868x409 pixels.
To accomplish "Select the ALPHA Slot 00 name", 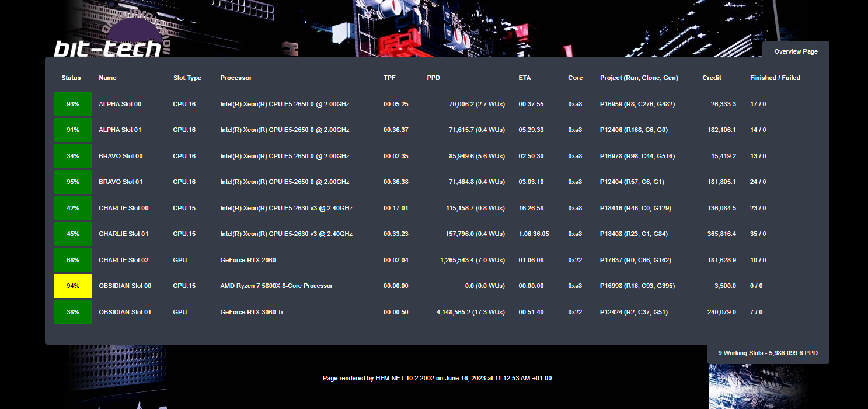I will click(120, 104).
